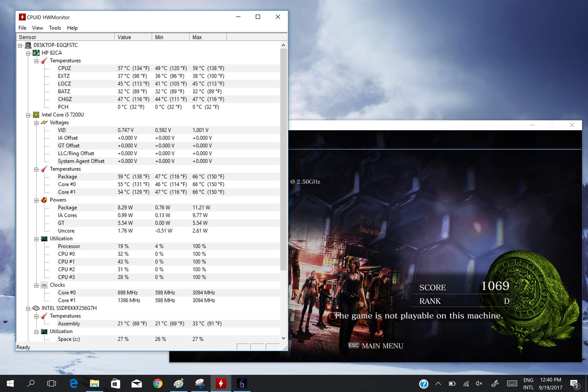Viewport: 588px width, 392px height.
Task: Click the Powers flame icon
Action: click(x=44, y=200)
